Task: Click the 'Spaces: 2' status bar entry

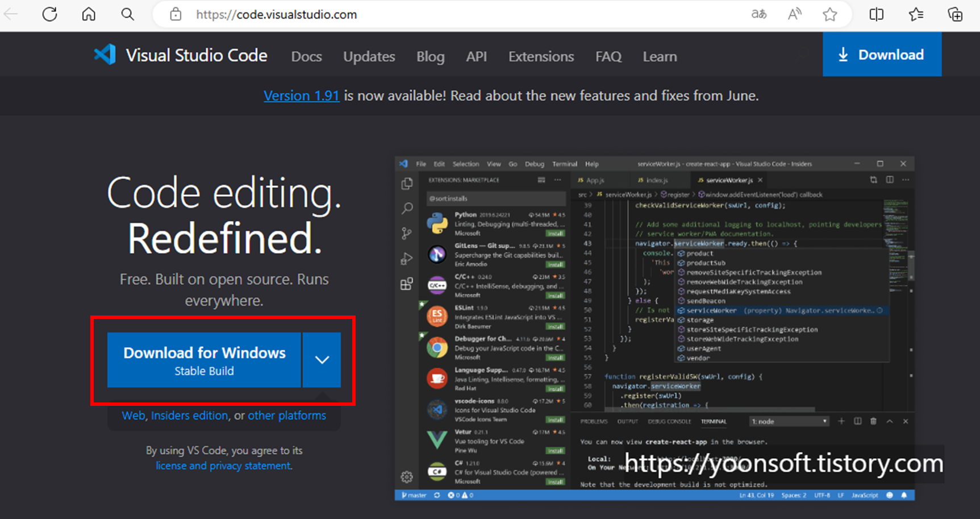Action: pyautogui.click(x=794, y=495)
